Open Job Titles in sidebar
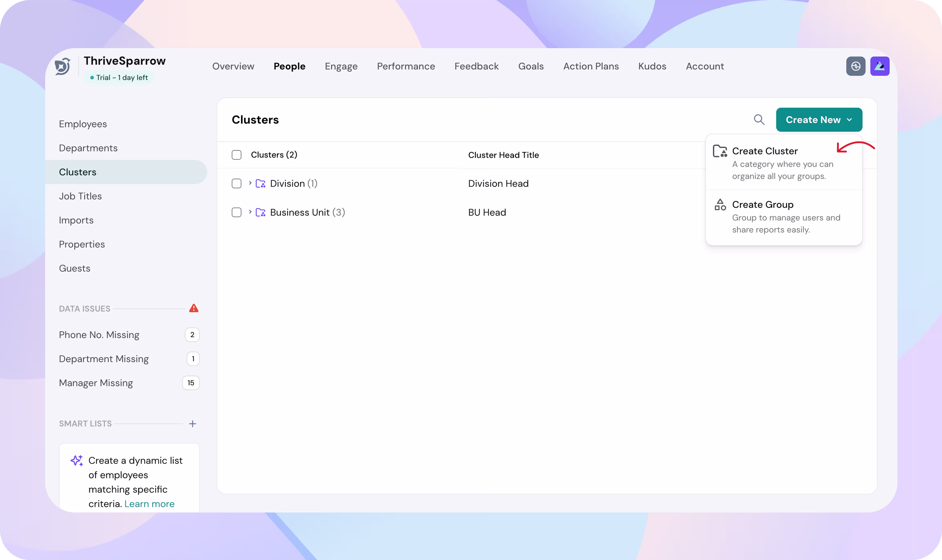Viewport: 942px width, 560px height. point(80,196)
